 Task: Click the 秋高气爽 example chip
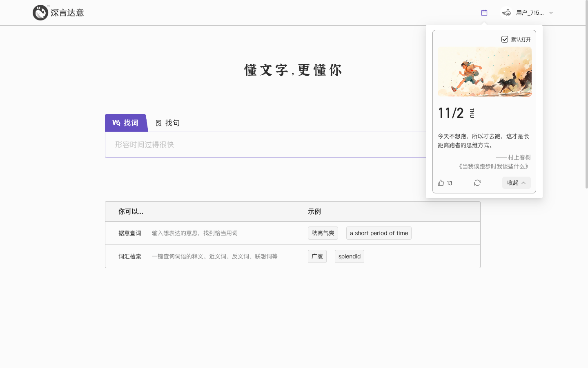(x=323, y=233)
